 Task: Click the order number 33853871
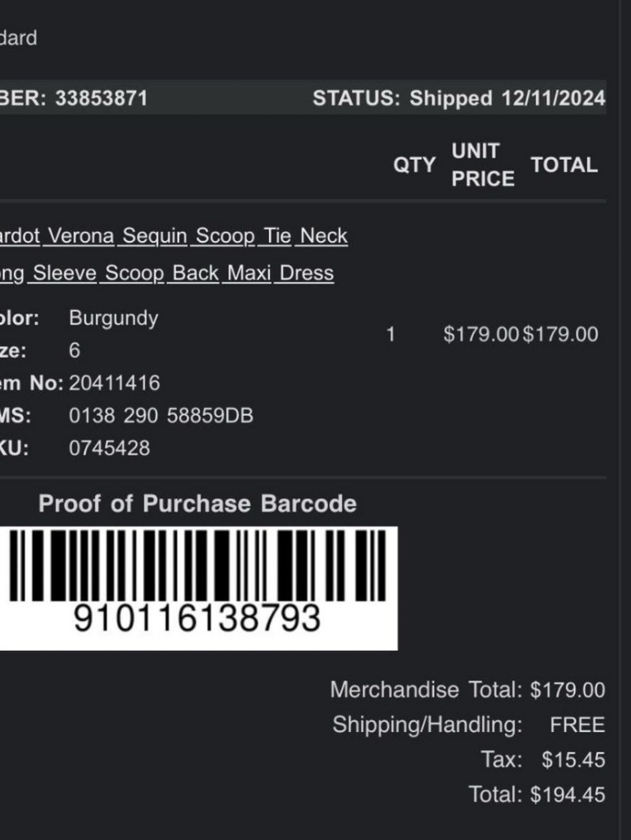pos(101,98)
